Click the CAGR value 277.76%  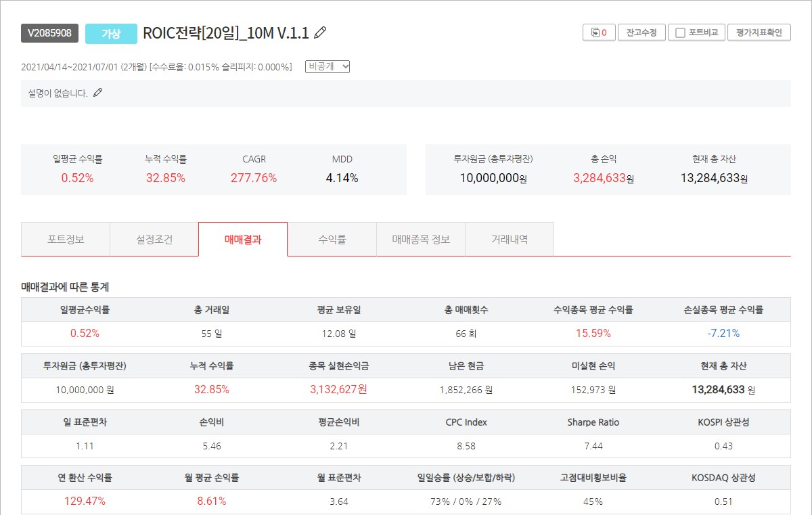pyautogui.click(x=254, y=178)
